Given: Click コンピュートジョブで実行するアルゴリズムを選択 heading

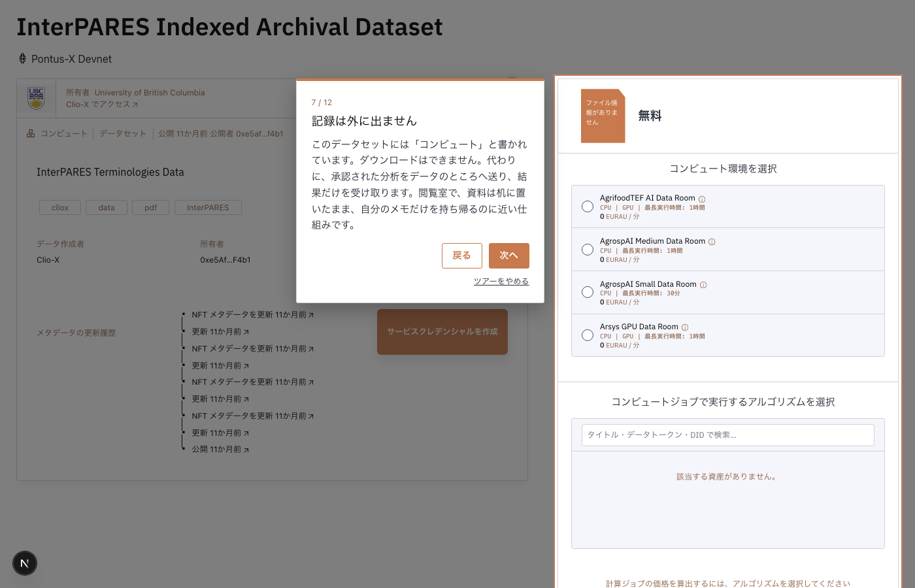Looking at the screenshot, I should (x=723, y=402).
